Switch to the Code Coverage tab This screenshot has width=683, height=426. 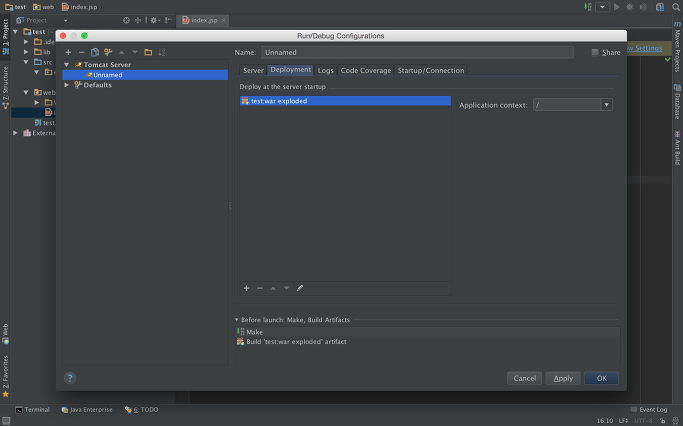[x=365, y=71]
